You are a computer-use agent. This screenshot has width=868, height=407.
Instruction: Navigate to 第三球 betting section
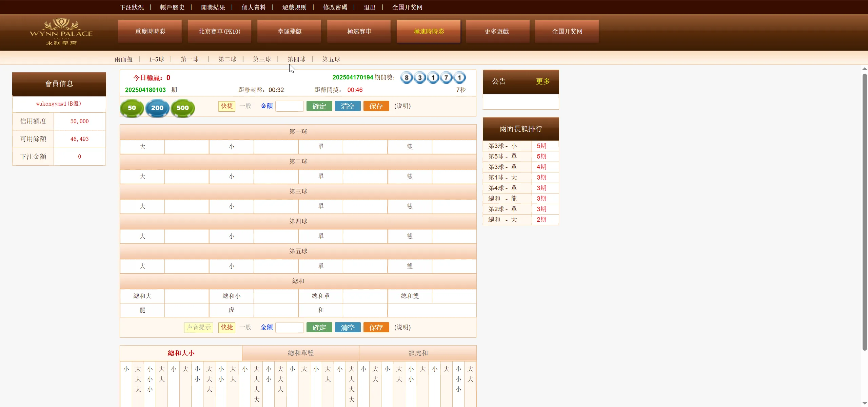[x=261, y=59]
